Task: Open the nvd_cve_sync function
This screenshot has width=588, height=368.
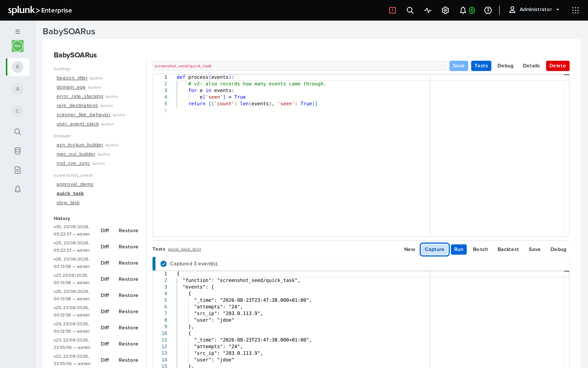Action: (73, 164)
